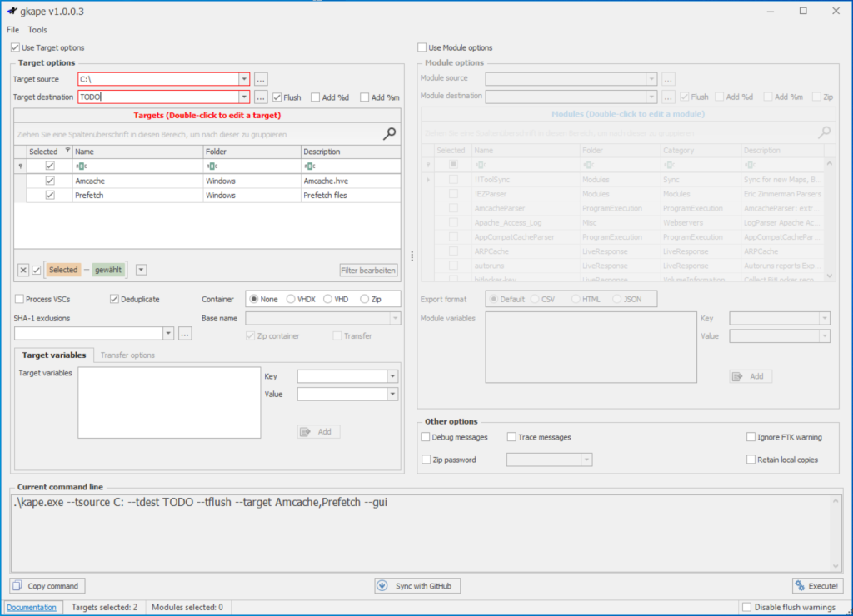Toggle the target Flush checkbox

tap(277, 97)
